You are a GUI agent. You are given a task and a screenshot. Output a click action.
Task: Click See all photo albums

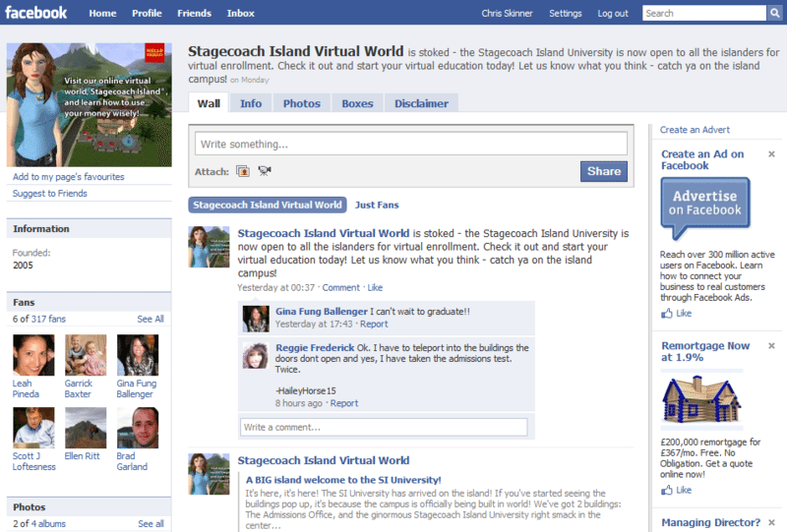[x=151, y=523]
